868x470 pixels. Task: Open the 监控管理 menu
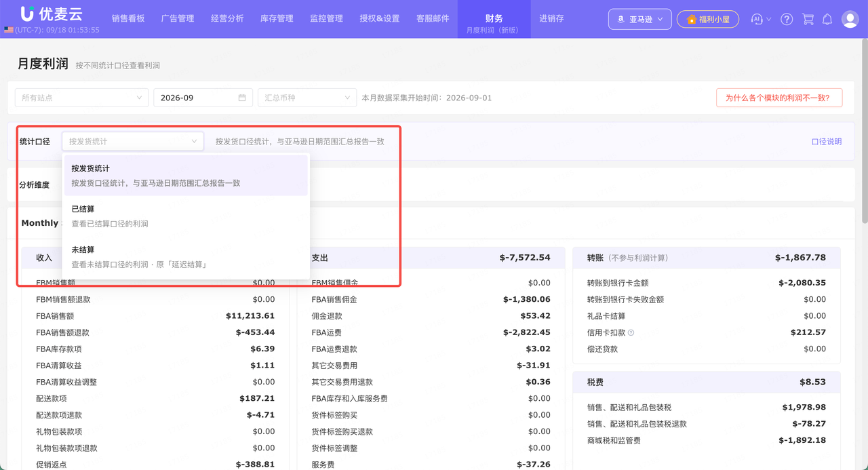coord(326,19)
